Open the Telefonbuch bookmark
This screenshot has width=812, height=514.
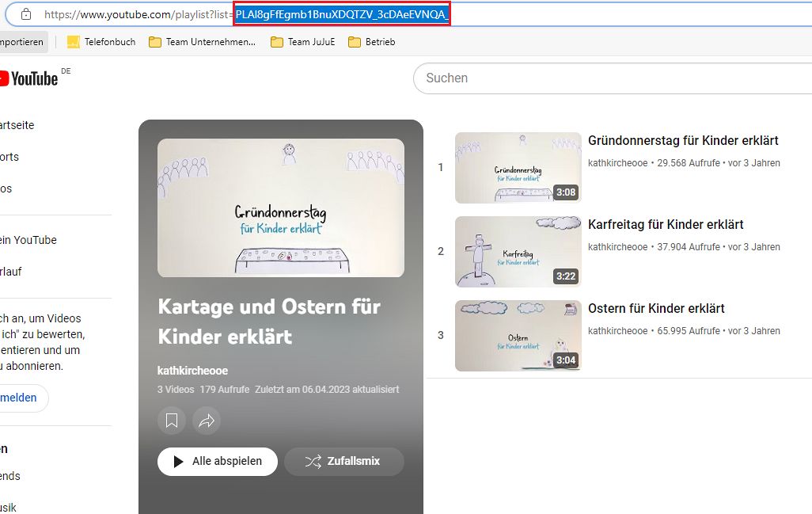pos(101,42)
